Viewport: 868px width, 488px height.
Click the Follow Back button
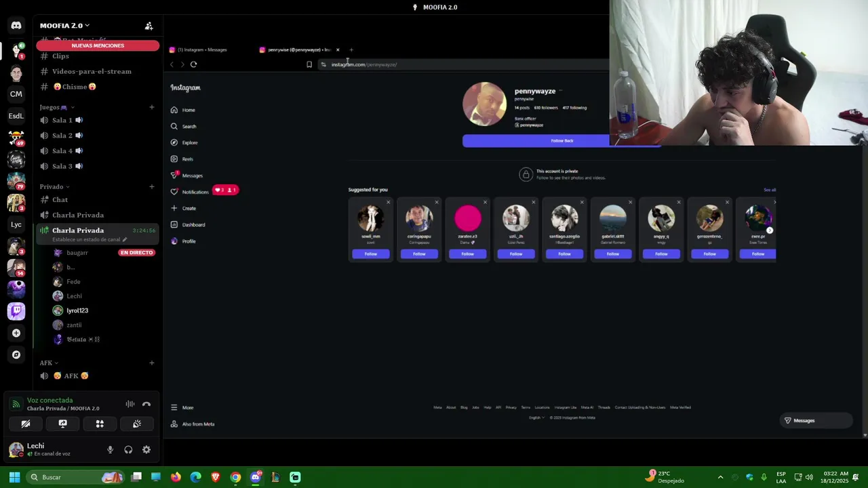[x=561, y=140]
